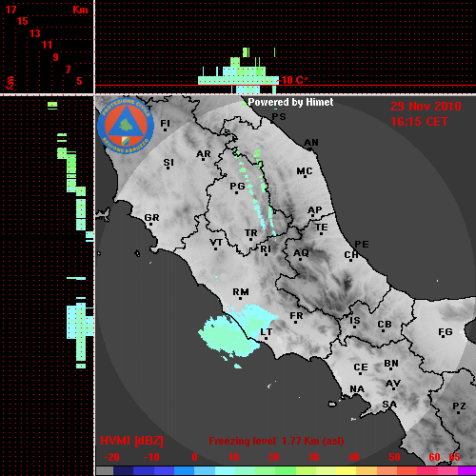Click the 17 Km altitude axis label
The width and height of the screenshot is (476, 476).
click(10, 10)
